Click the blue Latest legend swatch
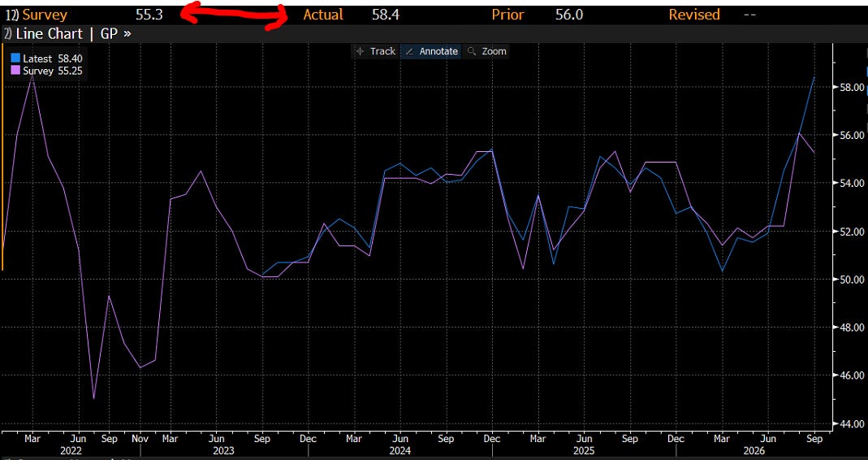 (x=15, y=59)
